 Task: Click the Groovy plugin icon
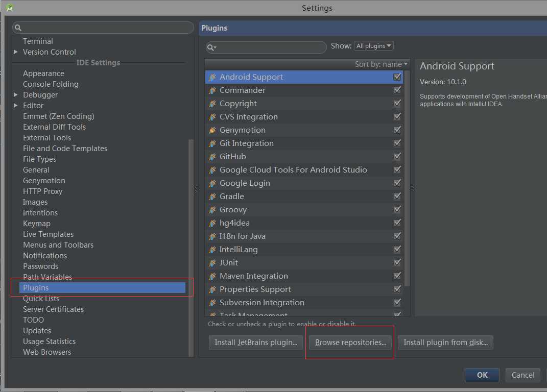pos(212,210)
